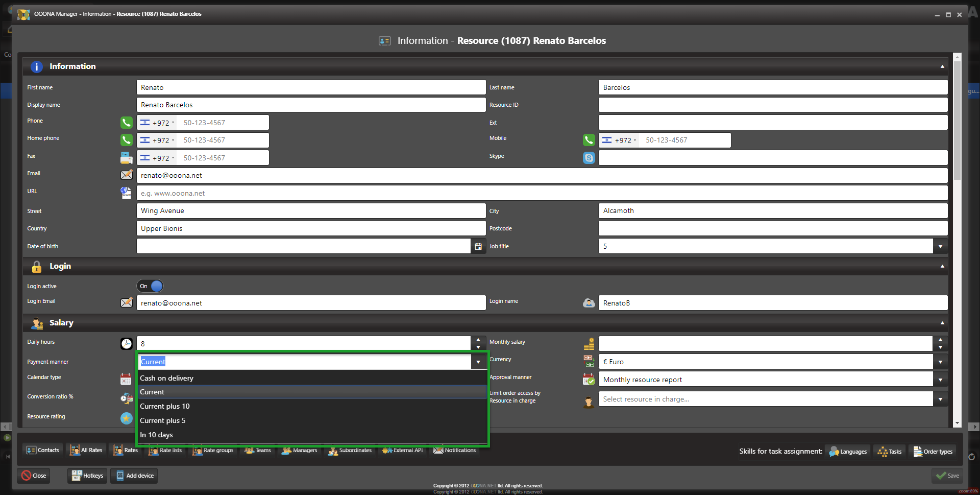Collapse the Salary section
The image size is (980, 495).
pyautogui.click(x=942, y=323)
